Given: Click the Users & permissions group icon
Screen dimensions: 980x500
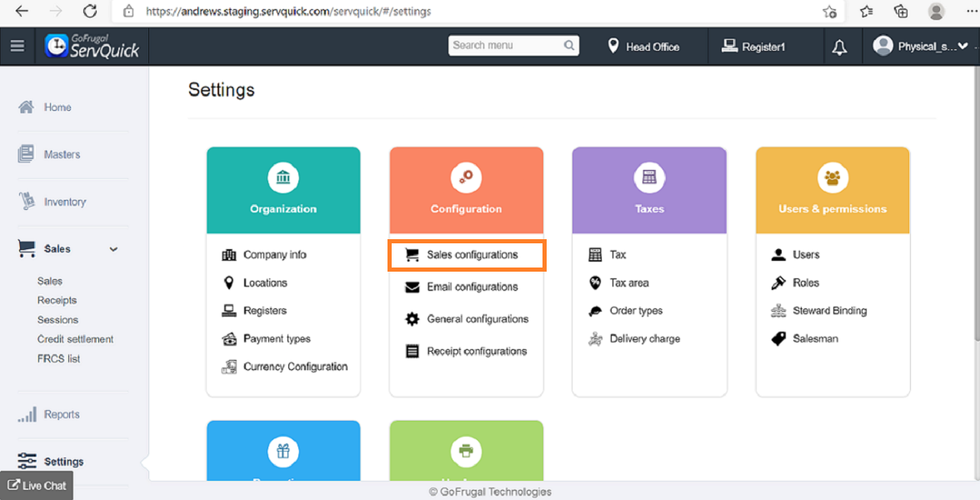Looking at the screenshot, I should [832, 177].
